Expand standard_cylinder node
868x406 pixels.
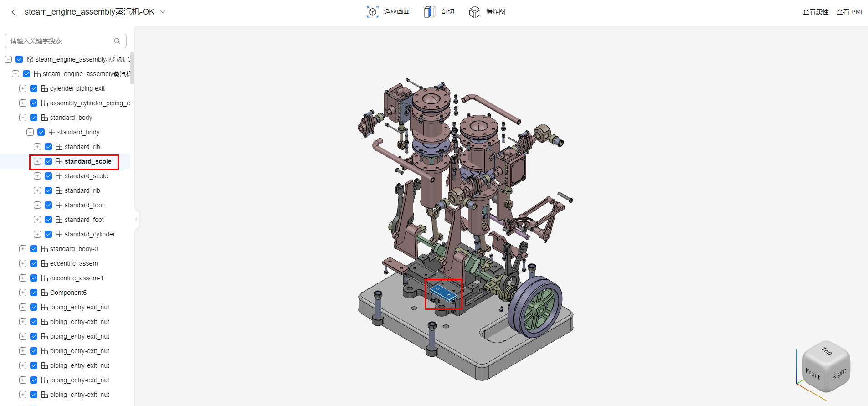(x=37, y=234)
